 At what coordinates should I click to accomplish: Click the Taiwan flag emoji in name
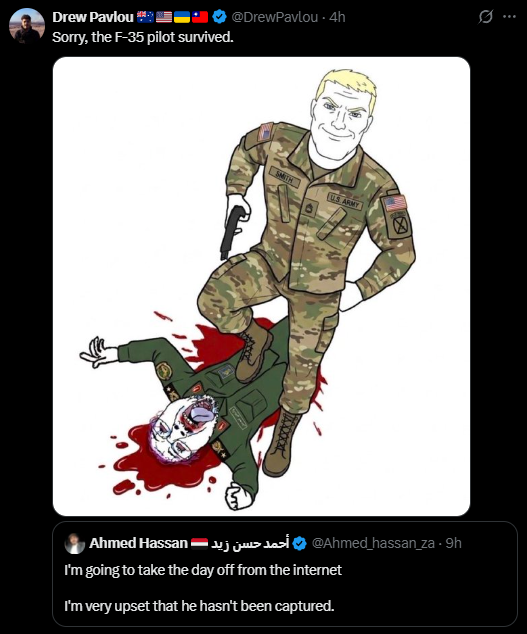pos(200,17)
